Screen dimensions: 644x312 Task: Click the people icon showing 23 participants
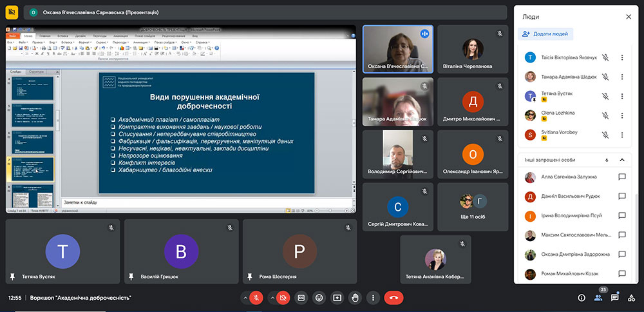(x=598, y=298)
